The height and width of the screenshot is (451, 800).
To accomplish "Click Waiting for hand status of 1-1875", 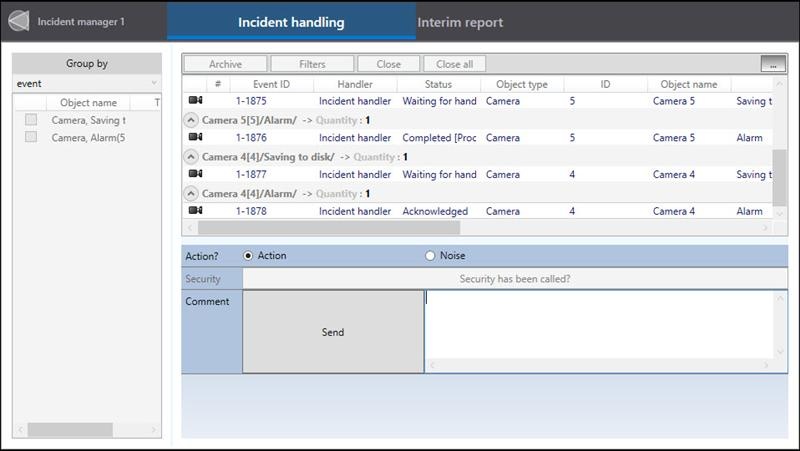I will pyautogui.click(x=439, y=101).
